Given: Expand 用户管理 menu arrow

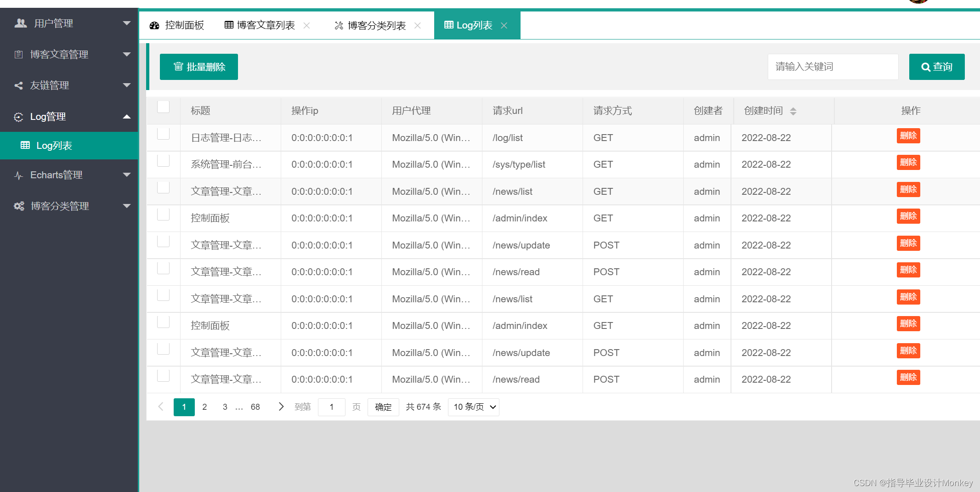Looking at the screenshot, I should [x=127, y=23].
